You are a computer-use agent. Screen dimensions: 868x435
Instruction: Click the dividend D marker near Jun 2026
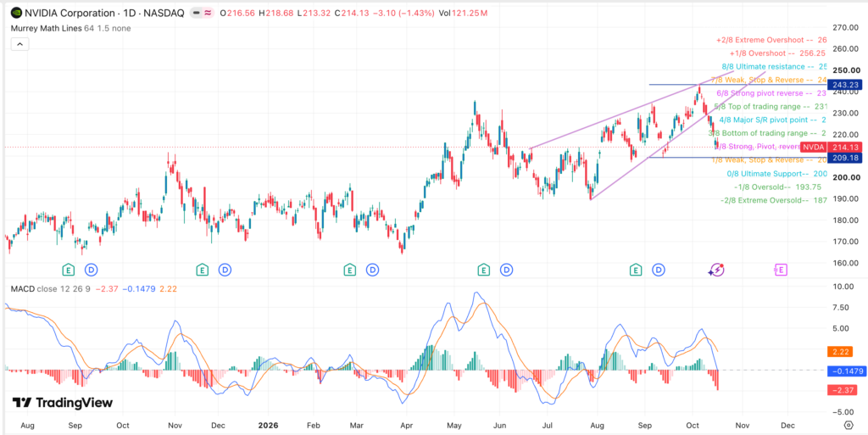507,270
